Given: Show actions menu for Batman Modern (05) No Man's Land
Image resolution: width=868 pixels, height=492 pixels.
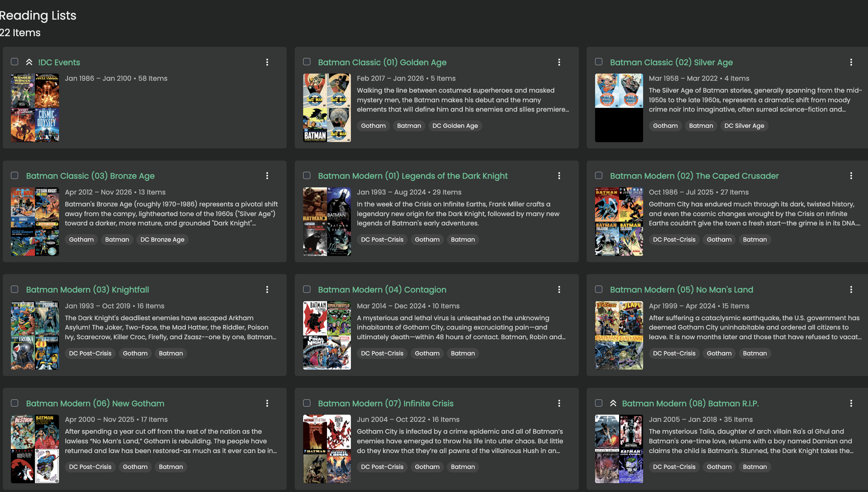Looking at the screenshot, I should [851, 290].
